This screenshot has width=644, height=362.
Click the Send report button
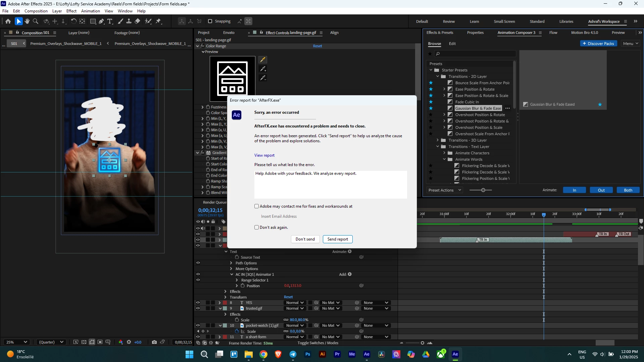(338, 239)
